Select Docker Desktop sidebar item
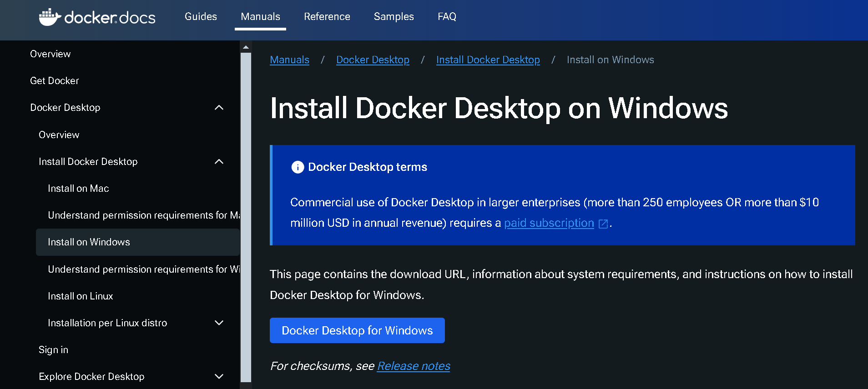The image size is (868, 389). tap(65, 108)
